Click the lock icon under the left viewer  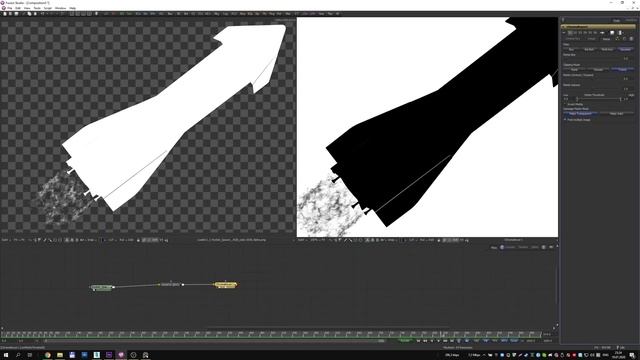click(138, 240)
